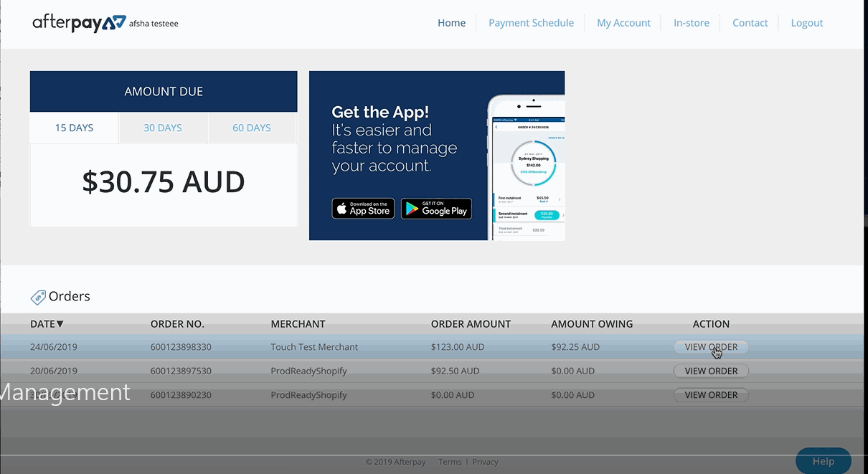This screenshot has width=868, height=474.
Task: Click $92.25 AUD amount owing
Action: coord(575,347)
